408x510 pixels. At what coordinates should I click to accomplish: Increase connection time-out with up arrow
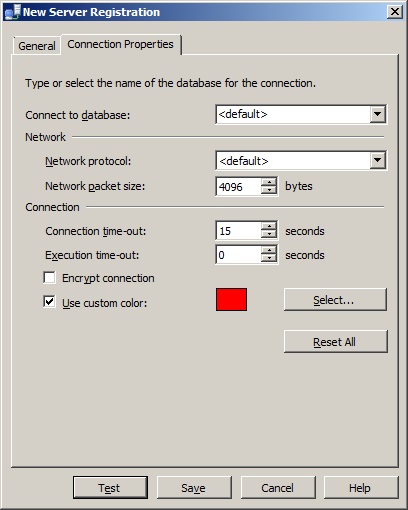click(x=269, y=226)
